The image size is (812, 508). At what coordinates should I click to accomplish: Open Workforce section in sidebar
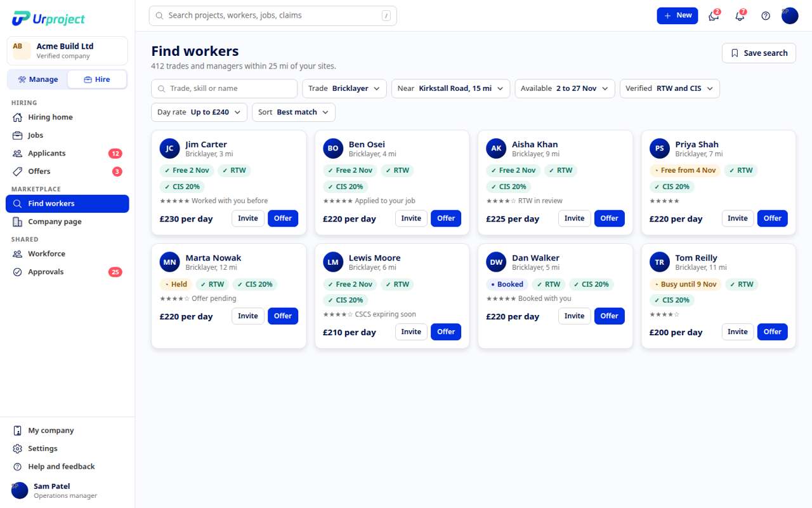pyautogui.click(x=67, y=254)
